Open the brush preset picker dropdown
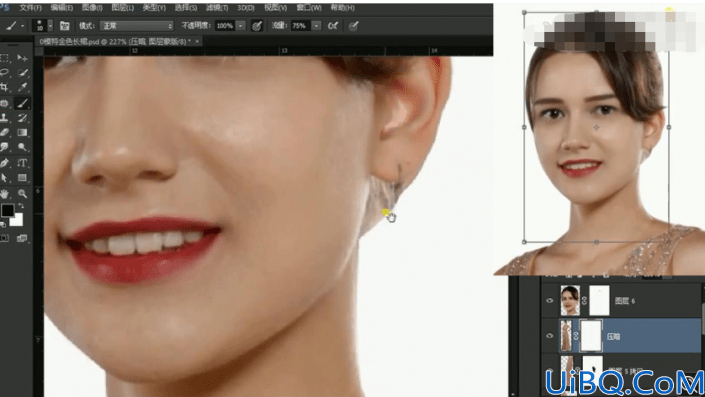 tap(50, 26)
